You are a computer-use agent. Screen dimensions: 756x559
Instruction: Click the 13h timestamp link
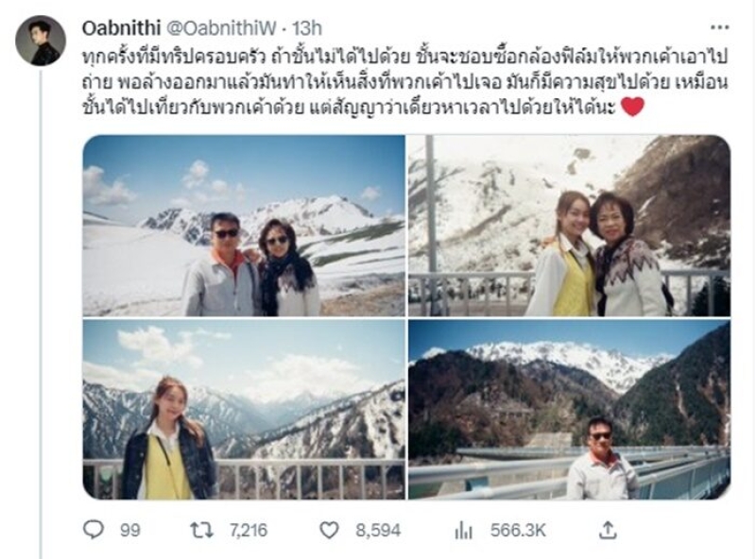point(307,28)
